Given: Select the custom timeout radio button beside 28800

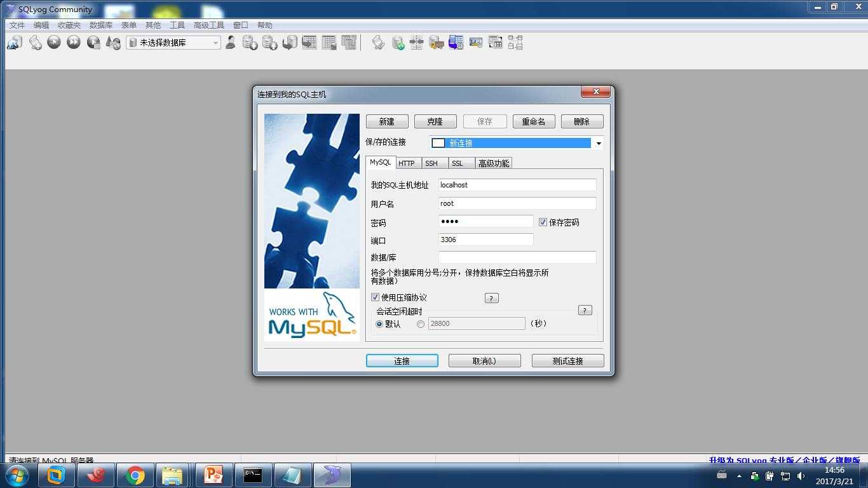Looking at the screenshot, I should coord(421,324).
